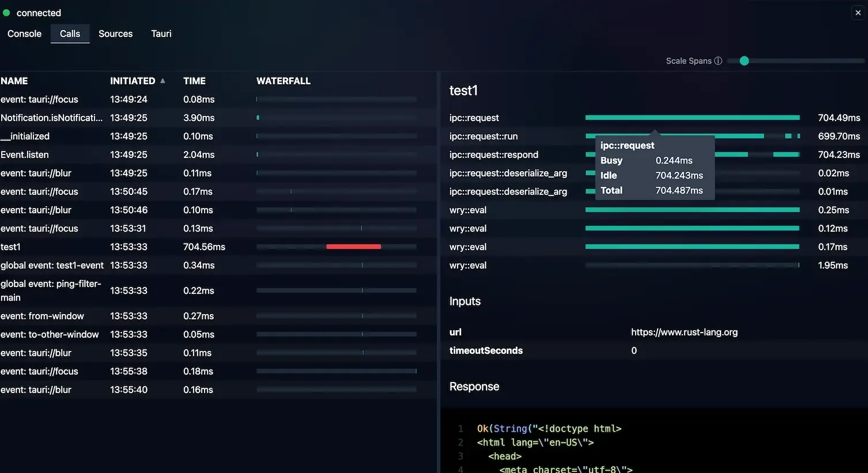Image resolution: width=868 pixels, height=473 pixels.
Task: Open the Console tab
Action: [24, 33]
